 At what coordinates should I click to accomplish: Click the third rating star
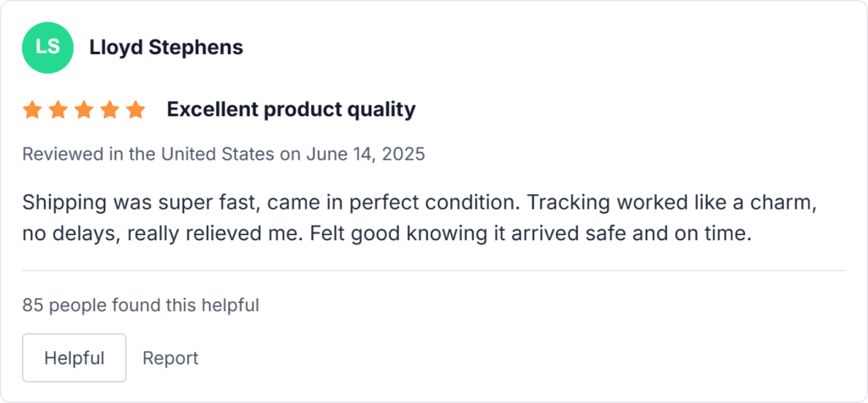tap(84, 109)
